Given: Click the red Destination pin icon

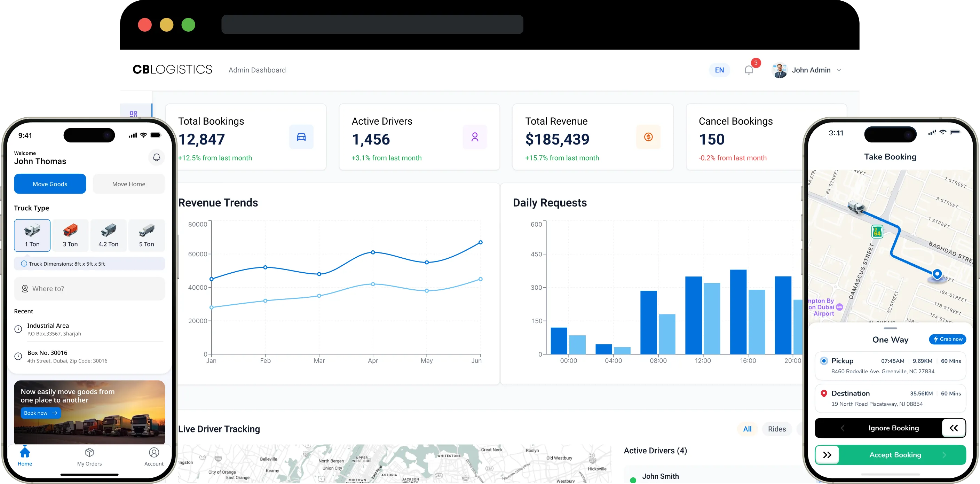Looking at the screenshot, I should [824, 393].
